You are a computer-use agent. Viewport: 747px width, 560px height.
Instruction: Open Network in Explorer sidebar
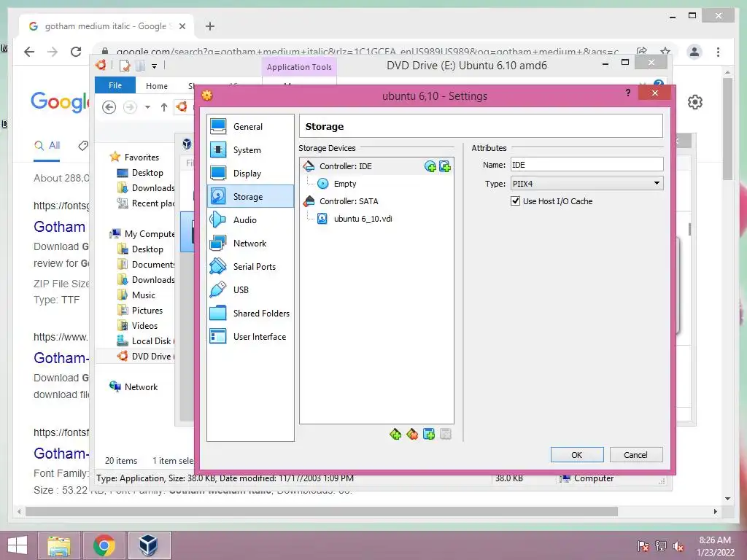click(x=141, y=387)
